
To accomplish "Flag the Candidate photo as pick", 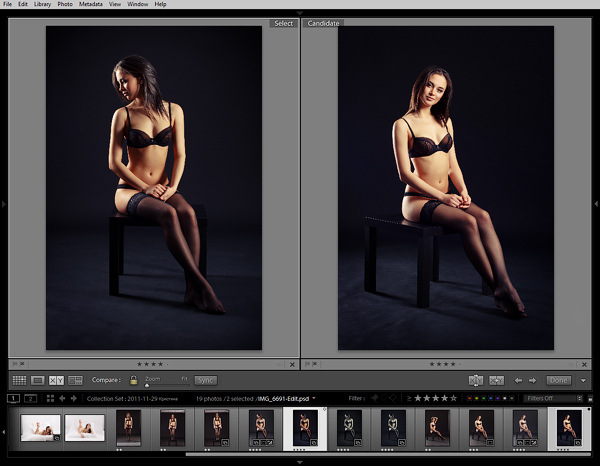I will pos(307,364).
